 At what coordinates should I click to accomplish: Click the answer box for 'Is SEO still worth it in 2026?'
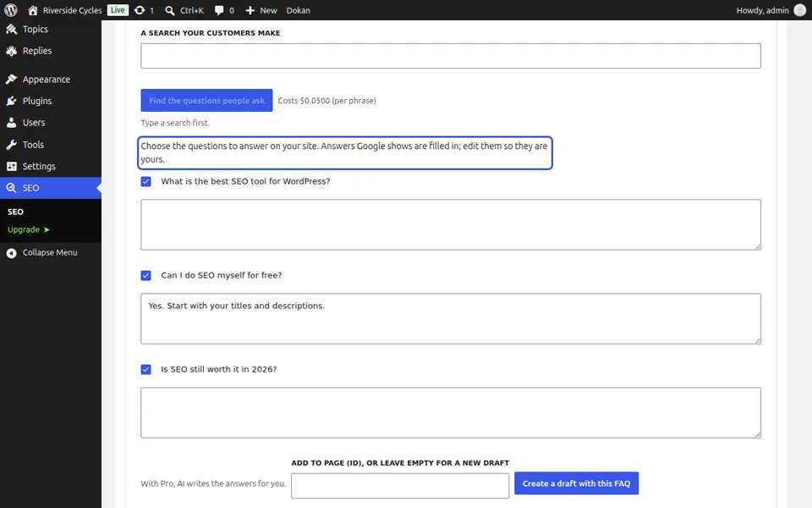point(451,412)
